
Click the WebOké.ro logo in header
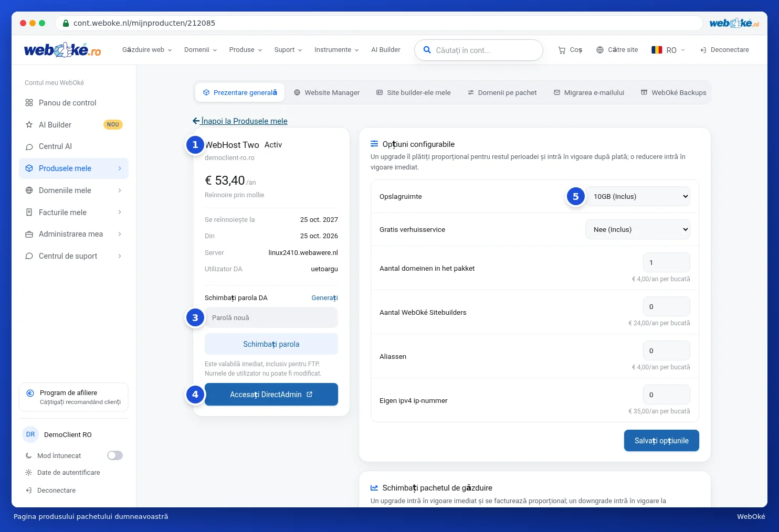(62, 50)
